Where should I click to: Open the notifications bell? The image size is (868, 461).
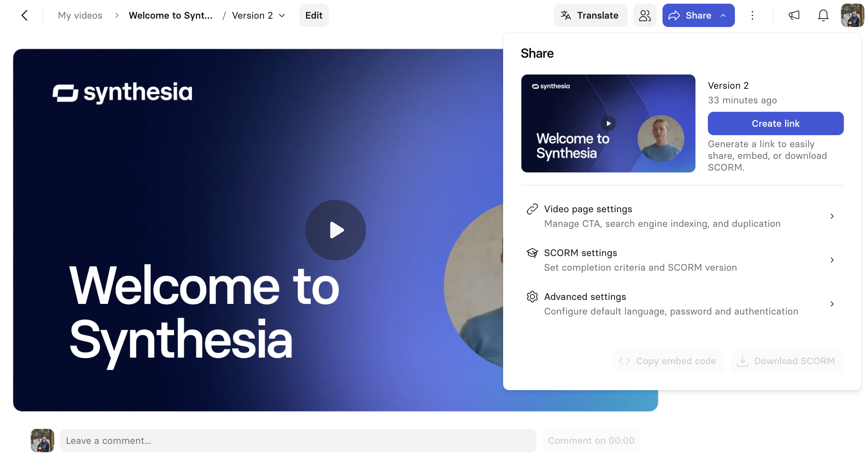coord(823,15)
